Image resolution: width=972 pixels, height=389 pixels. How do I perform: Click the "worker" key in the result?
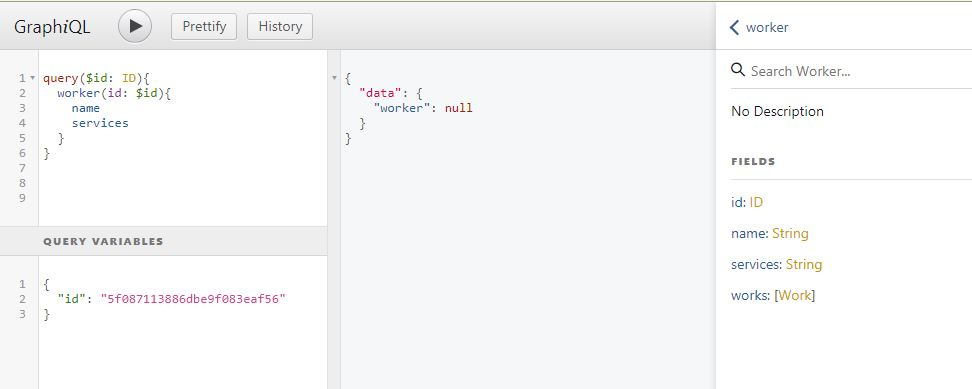tap(402, 108)
